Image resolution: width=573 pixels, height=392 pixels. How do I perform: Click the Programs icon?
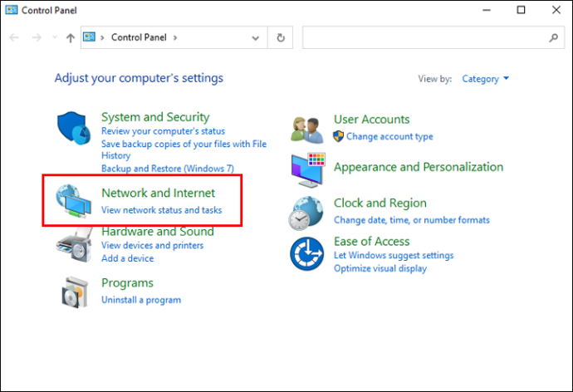[75, 292]
